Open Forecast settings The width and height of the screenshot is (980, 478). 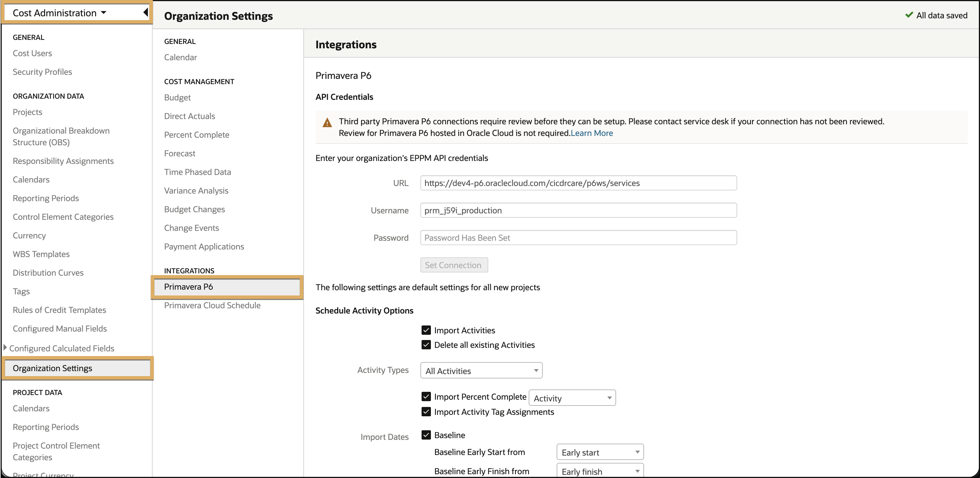pos(180,153)
